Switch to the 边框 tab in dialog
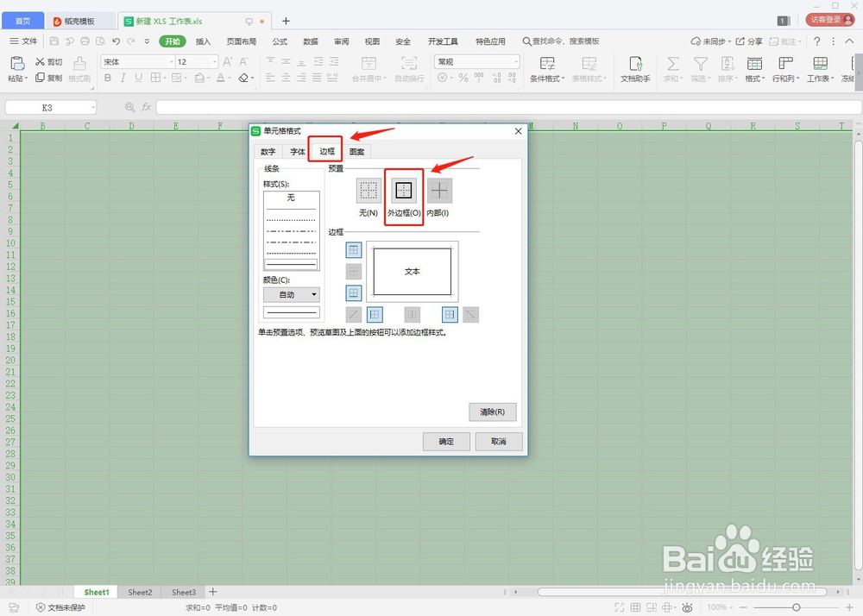 (x=326, y=151)
